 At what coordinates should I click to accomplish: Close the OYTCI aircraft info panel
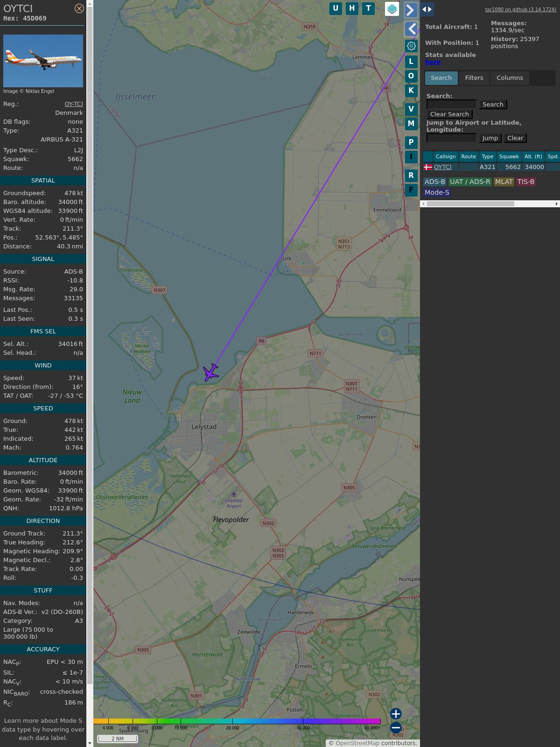coord(79,8)
